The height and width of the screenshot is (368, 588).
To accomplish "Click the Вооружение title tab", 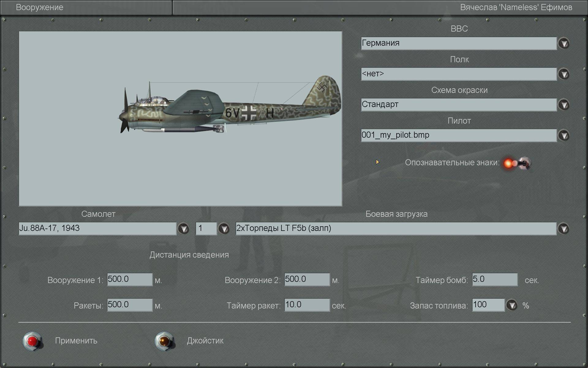I will pyautogui.click(x=86, y=7).
